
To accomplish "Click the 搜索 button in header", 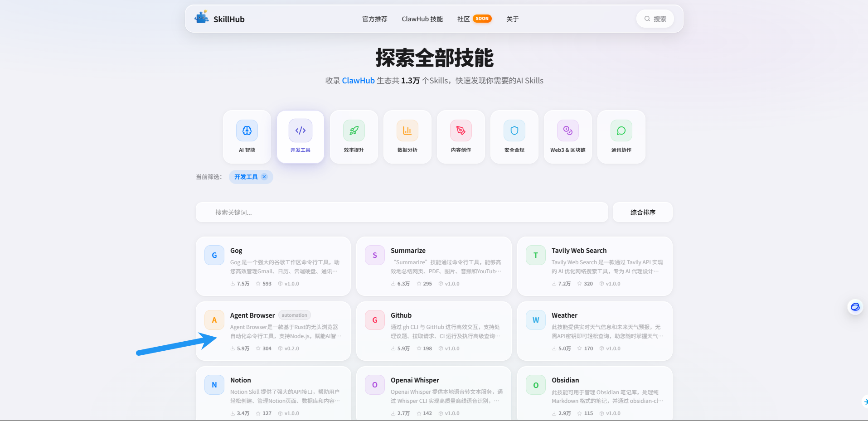I will point(655,19).
